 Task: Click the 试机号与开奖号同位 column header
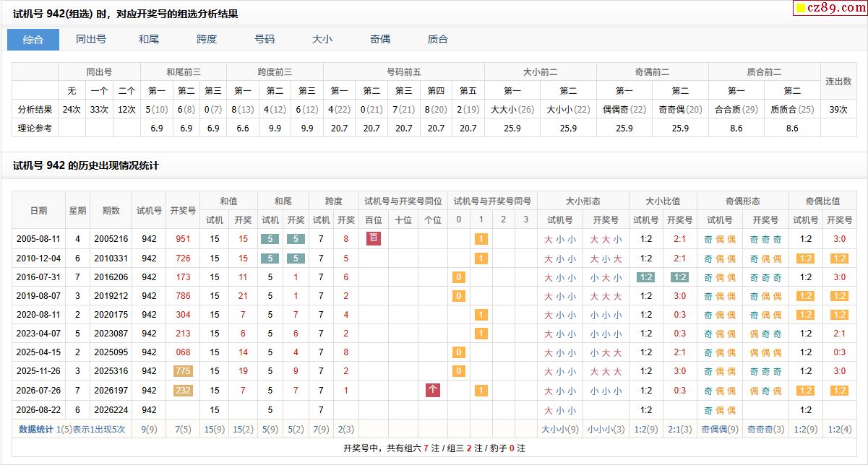pyautogui.click(x=403, y=201)
